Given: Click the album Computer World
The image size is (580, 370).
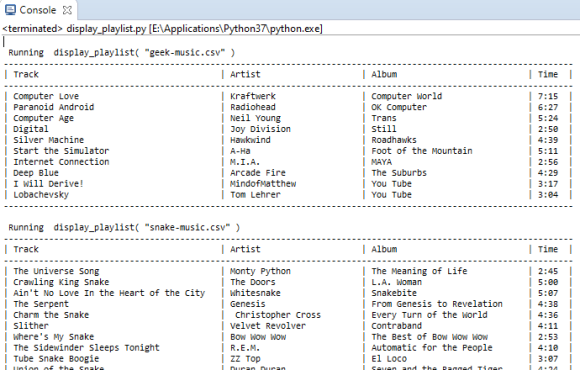Looking at the screenshot, I should tap(407, 96).
